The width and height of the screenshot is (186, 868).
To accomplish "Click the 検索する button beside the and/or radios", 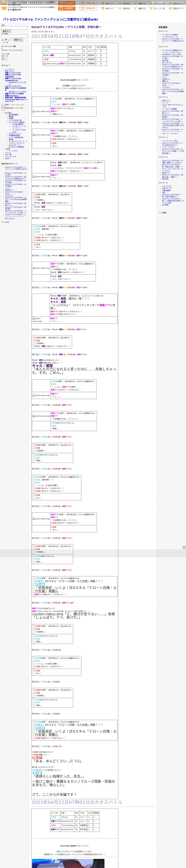I will pyautogui.click(x=18, y=40).
